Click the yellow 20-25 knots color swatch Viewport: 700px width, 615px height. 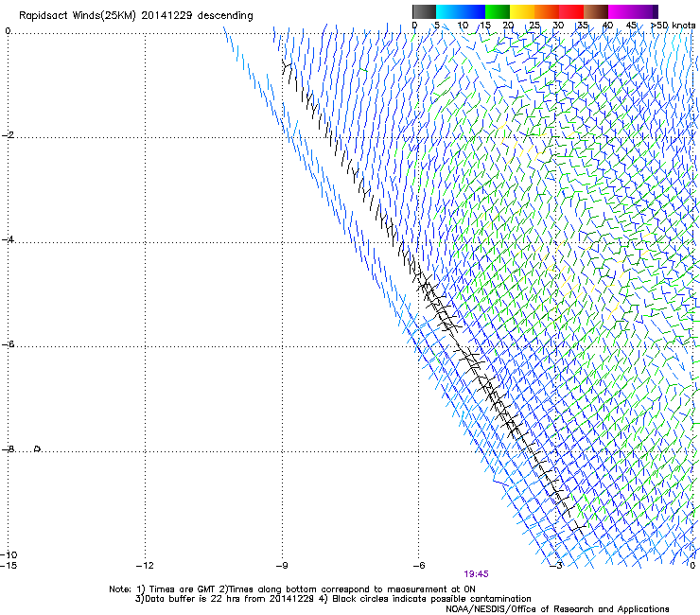point(522,11)
